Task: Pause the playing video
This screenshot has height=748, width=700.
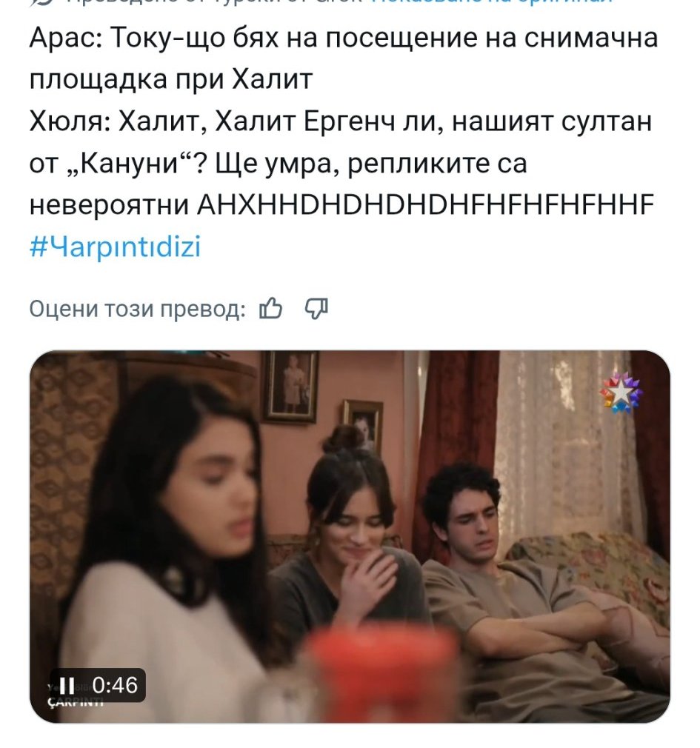Action: pyautogui.click(x=67, y=686)
